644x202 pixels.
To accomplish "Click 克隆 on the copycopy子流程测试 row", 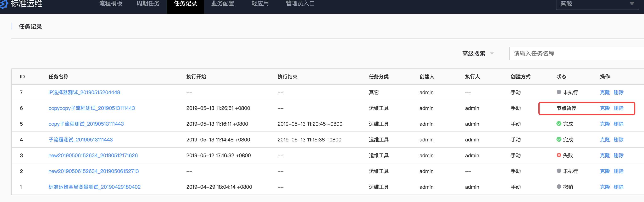I will (605, 108).
